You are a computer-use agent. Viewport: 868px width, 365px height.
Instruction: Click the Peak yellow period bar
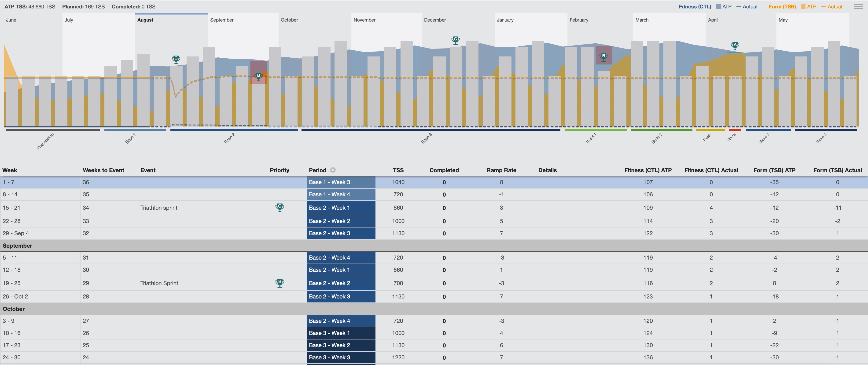tap(710, 130)
